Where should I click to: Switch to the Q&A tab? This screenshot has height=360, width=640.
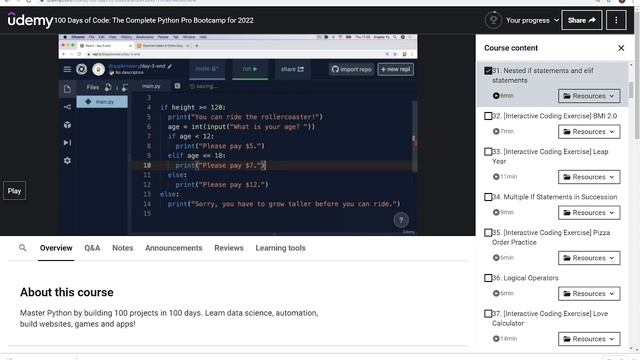click(x=92, y=248)
